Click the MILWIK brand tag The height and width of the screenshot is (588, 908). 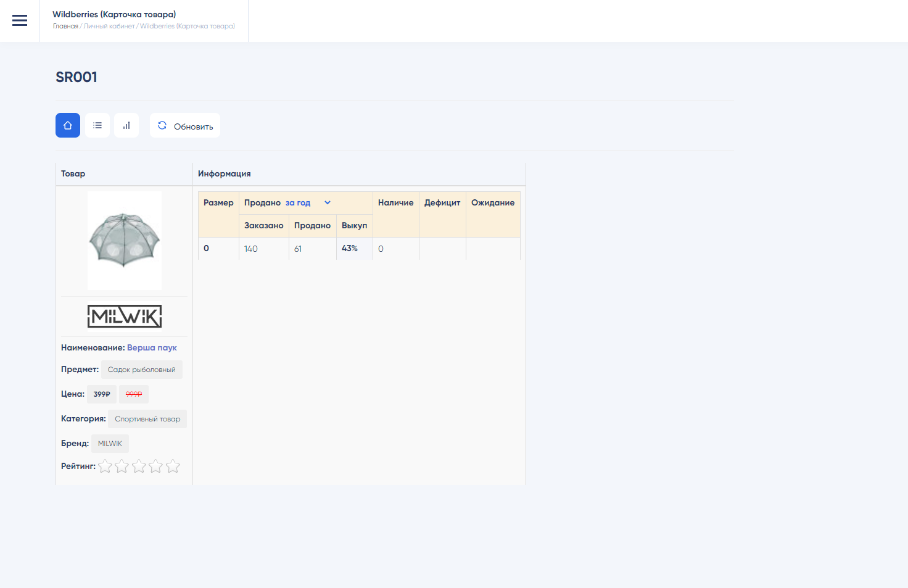click(x=110, y=444)
